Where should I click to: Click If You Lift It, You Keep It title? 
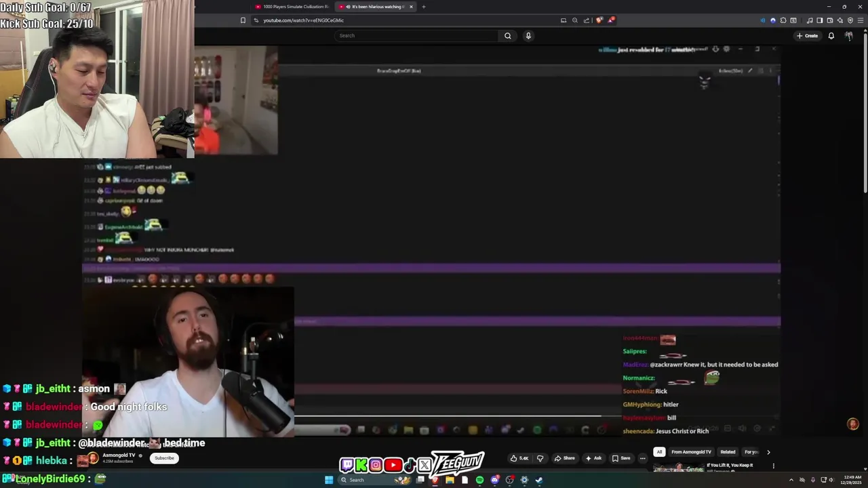click(730, 466)
